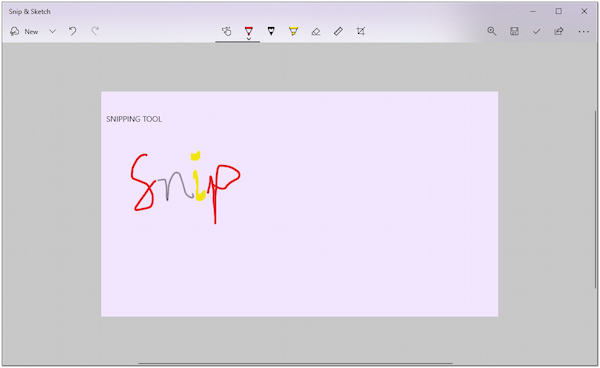Image resolution: width=600 pixels, height=368 pixels.
Task: Save the snip with floppy icon
Action: click(514, 31)
